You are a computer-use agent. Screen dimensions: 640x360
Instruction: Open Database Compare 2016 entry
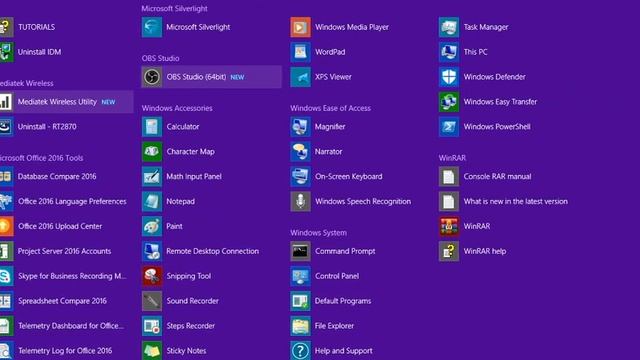point(48,176)
